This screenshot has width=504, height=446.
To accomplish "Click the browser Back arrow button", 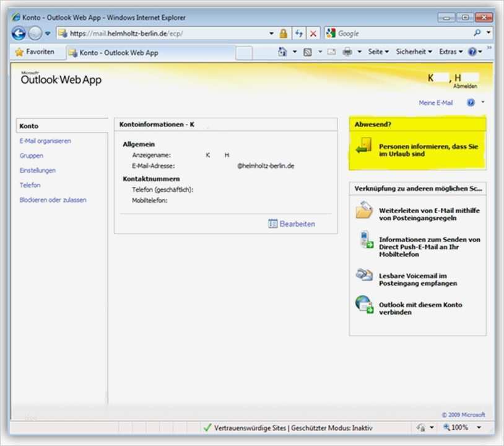I will (19, 33).
